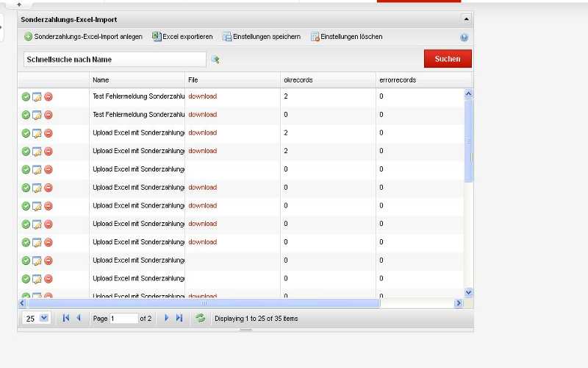The width and height of the screenshot is (588, 368).
Task: Click the panel resize handle below the paging bar
Action: pos(246,330)
